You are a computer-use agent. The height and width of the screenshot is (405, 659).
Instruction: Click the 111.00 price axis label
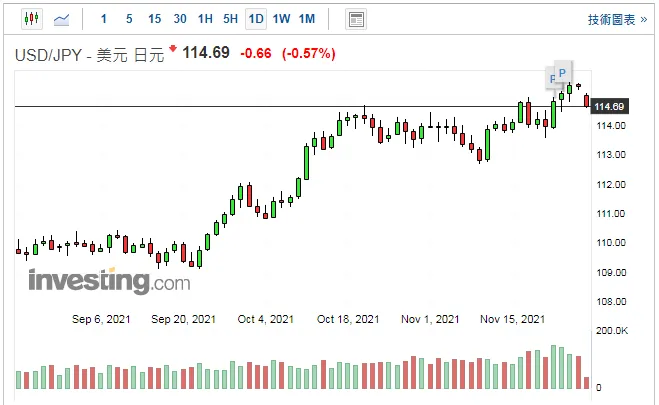click(x=611, y=213)
